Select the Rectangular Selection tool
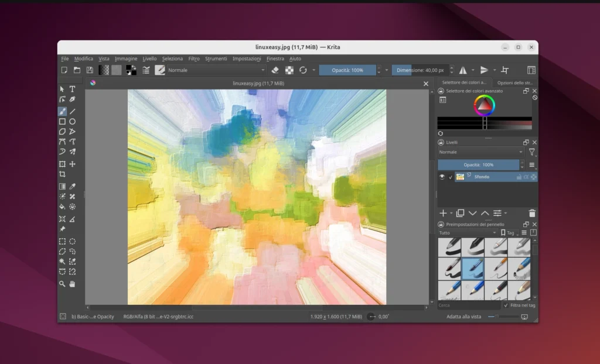 coord(62,241)
